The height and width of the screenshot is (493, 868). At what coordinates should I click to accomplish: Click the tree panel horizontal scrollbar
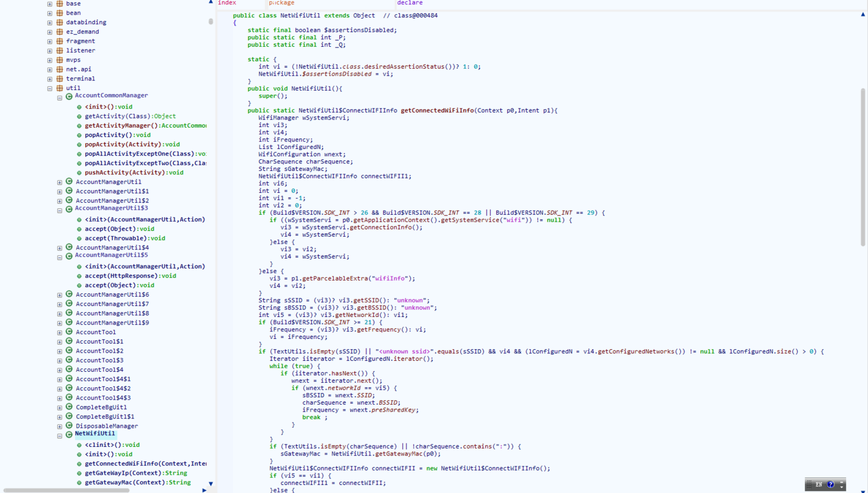[x=66, y=490]
